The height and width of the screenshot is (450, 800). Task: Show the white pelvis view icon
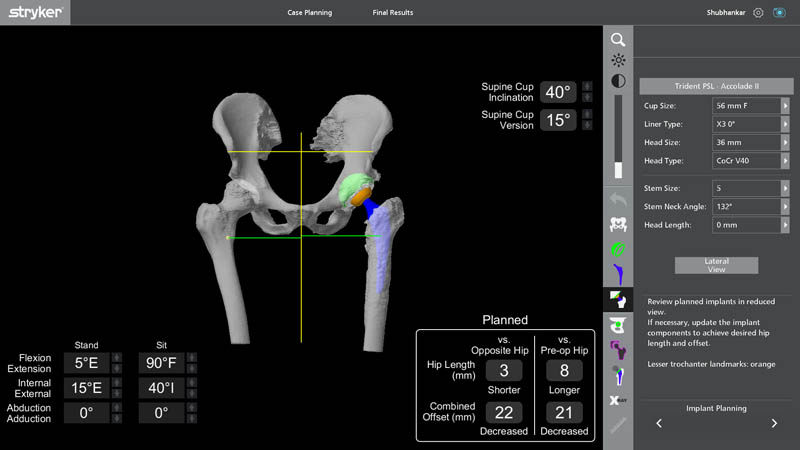tap(618, 224)
